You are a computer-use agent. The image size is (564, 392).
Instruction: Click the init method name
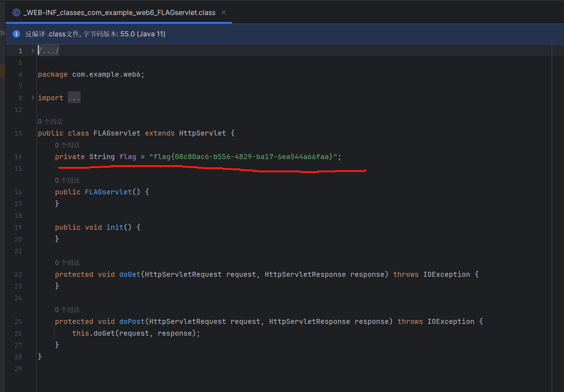tap(115, 227)
